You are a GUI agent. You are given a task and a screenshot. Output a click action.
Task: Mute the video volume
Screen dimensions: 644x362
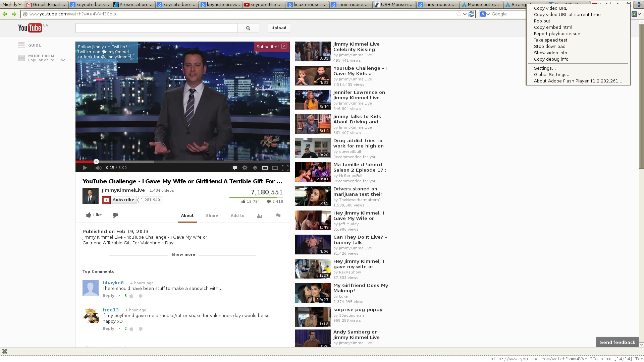[98, 168]
